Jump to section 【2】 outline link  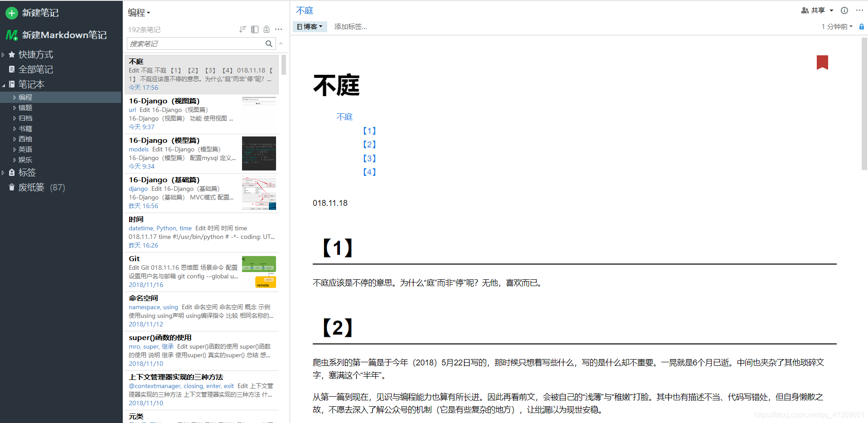click(369, 144)
